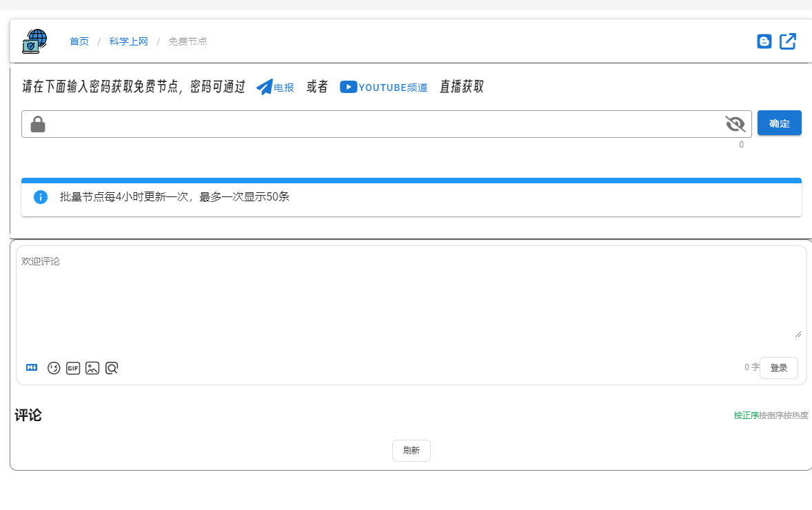Screen dimensions: 812x510
Task: Sort comments by 按正序
Action: pos(746,416)
